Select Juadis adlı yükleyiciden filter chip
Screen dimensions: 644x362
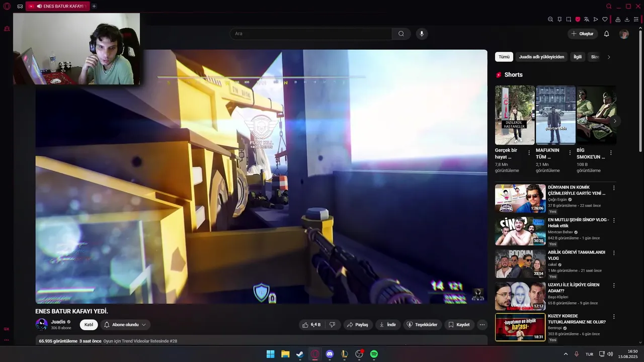[x=542, y=57]
